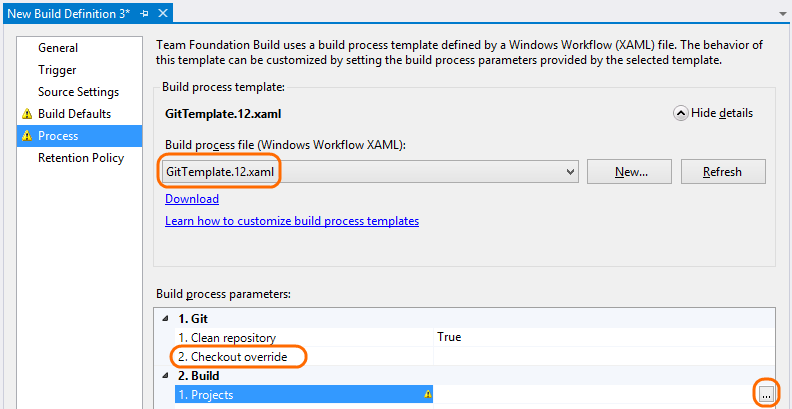Image resolution: width=792 pixels, height=409 pixels.
Task: Click the New... button
Action: [630, 172]
